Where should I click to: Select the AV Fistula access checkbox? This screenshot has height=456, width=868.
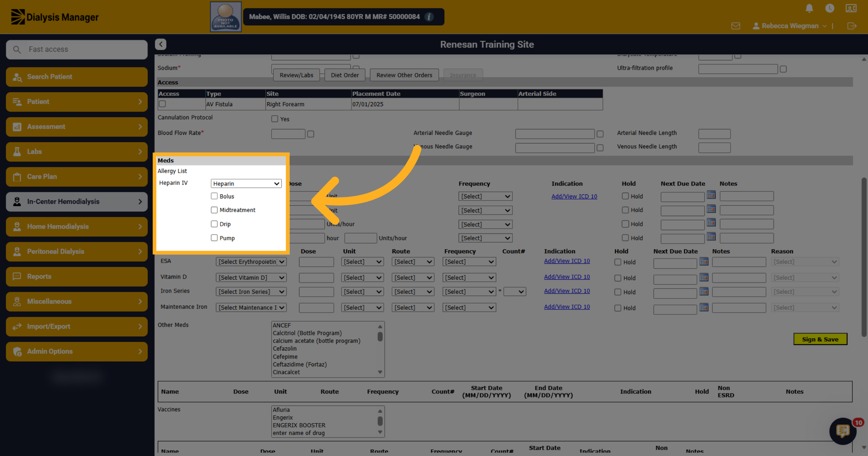(162, 104)
